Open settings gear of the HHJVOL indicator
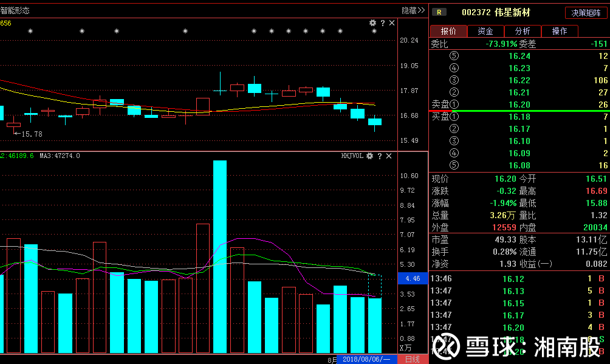The height and width of the screenshot is (364, 610). click(369, 156)
